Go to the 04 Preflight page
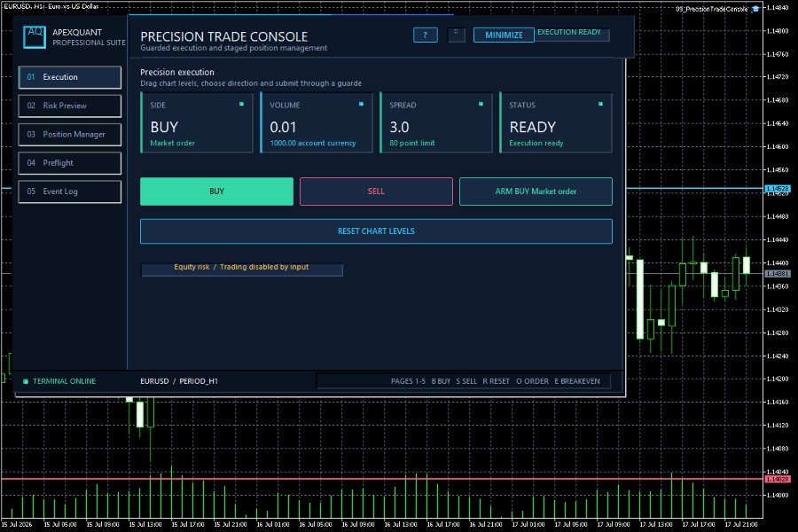 [70, 163]
